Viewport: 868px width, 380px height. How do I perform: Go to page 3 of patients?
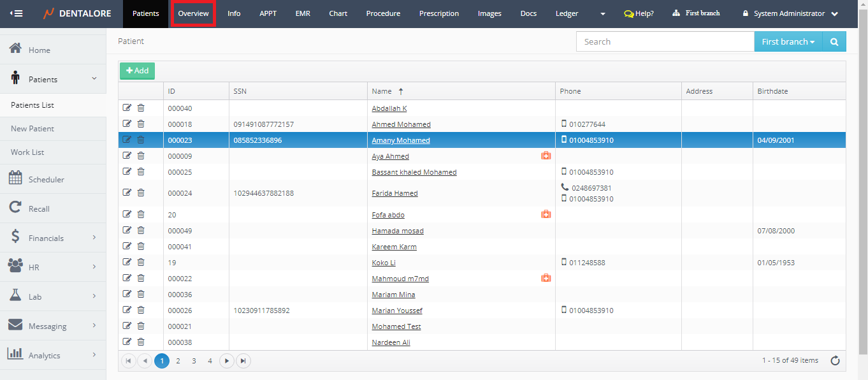click(194, 361)
